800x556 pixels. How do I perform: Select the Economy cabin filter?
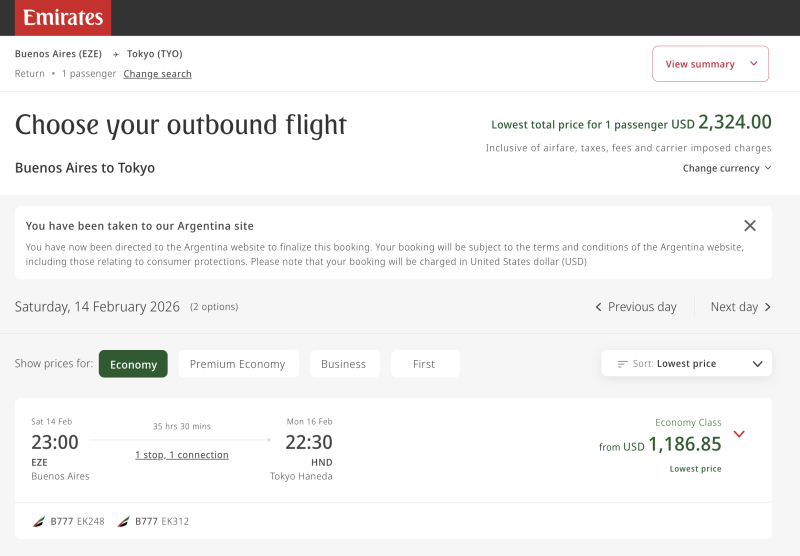(x=133, y=364)
